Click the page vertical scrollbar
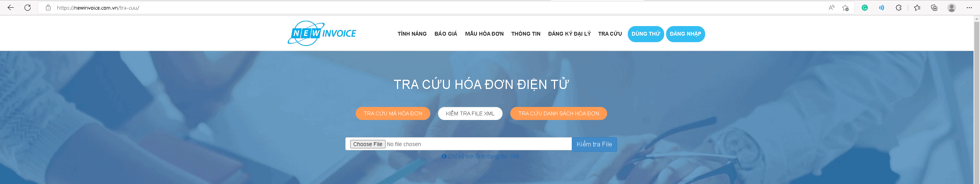 [x=977, y=100]
